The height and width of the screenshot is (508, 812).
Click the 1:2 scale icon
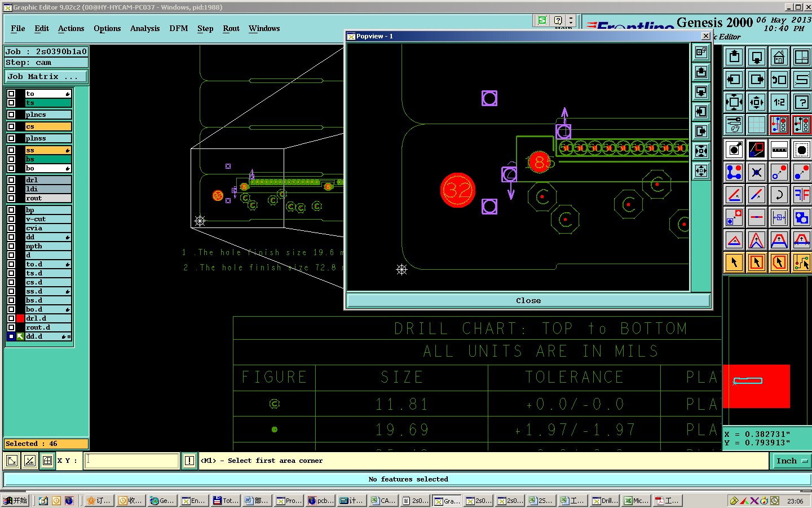[779, 102]
